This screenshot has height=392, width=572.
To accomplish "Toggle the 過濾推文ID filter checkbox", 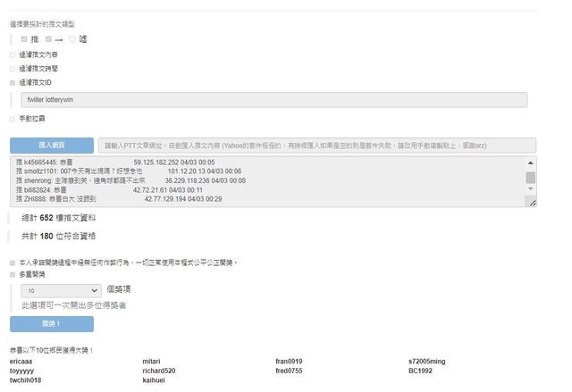I will [13, 82].
